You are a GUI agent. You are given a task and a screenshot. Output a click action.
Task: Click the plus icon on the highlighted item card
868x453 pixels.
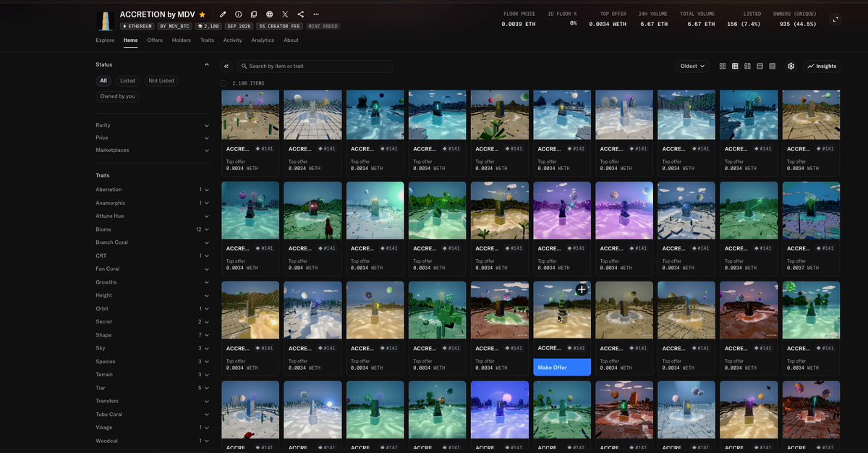582,289
